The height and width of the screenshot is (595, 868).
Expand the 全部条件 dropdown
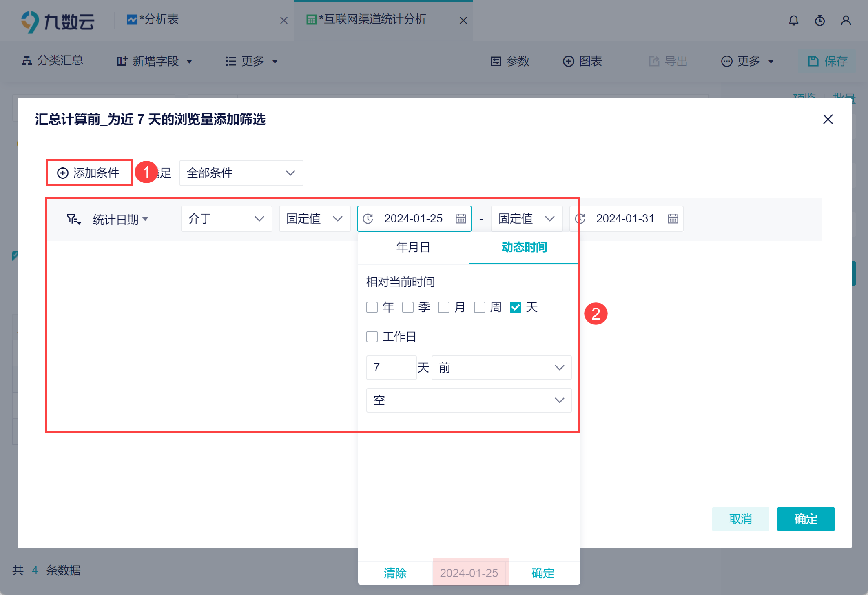click(x=241, y=173)
